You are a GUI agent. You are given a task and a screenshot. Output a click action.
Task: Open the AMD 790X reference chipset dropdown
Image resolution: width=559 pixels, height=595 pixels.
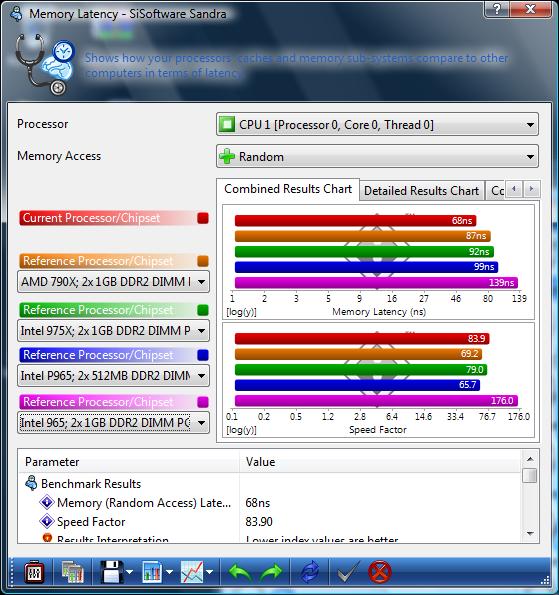pyautogui.click(x=113, y=282)
